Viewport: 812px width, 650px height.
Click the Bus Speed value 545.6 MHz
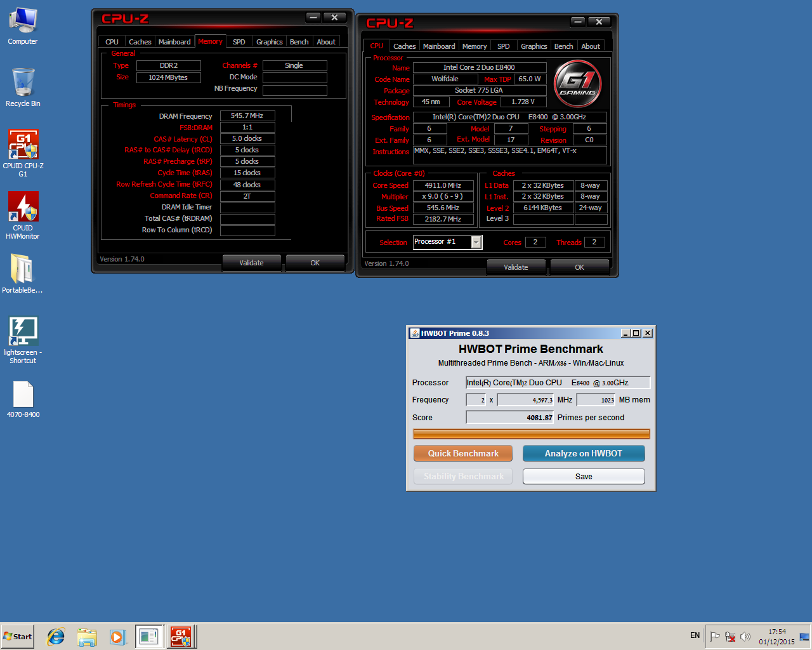tap(443, 208)
